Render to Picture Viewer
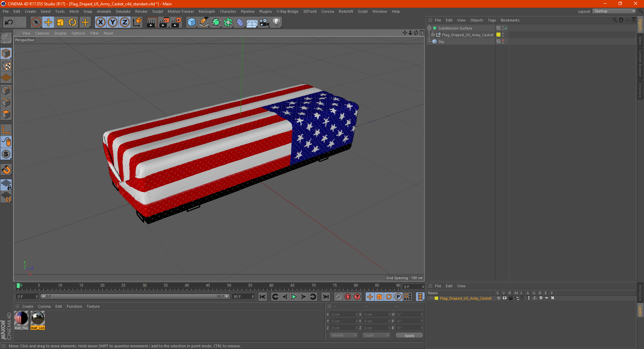The height and width of the screenshot is (349, 644). coord(164,22)
